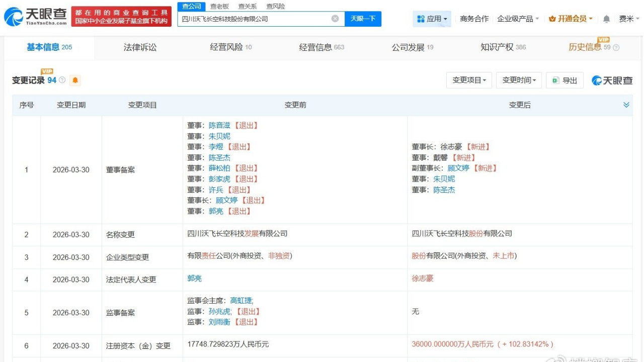Open the 费米 user account dropdown

click(x=629, y=19)
